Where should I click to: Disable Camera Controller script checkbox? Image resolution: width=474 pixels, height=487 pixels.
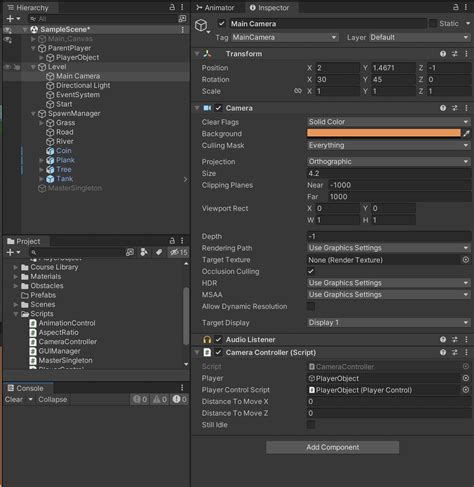218,352
